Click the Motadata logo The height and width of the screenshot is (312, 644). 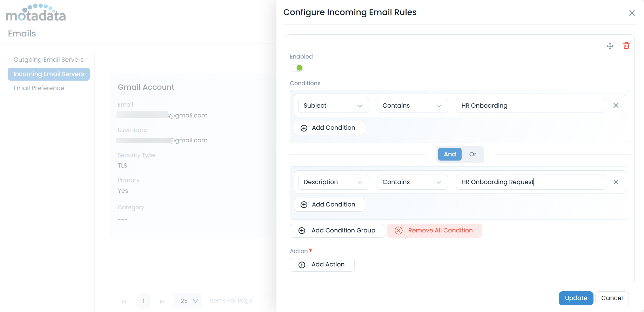tap(36, 13)
